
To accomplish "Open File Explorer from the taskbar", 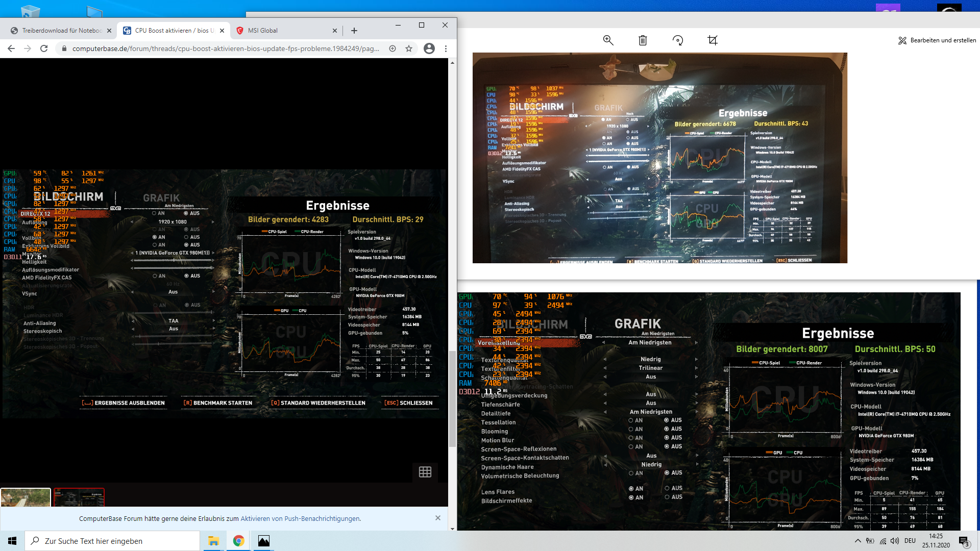I will pyautogui.click(x=213, y=541).
